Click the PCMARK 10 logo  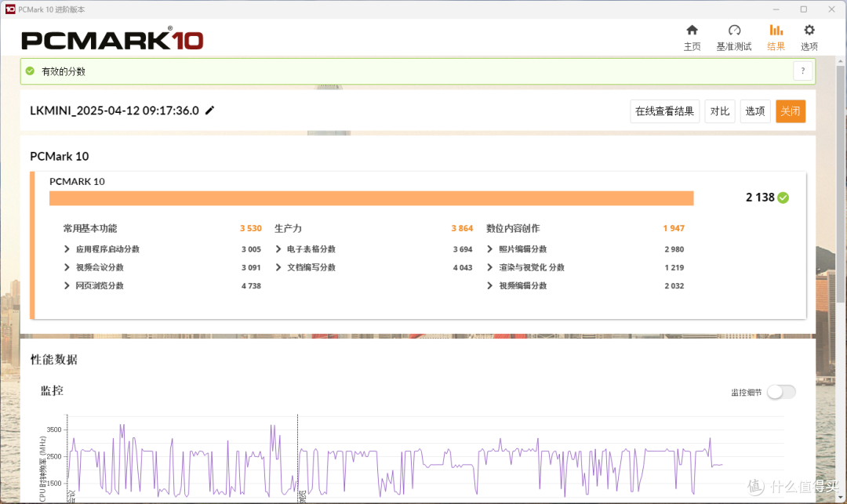pos(112,39)
